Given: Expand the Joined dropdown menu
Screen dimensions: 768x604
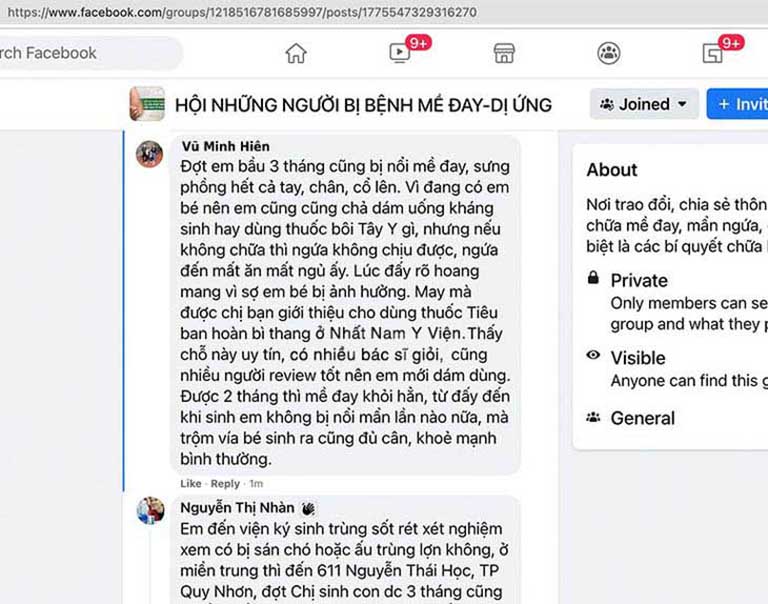Looking at the screenshot, I should (x=644, y=104).
